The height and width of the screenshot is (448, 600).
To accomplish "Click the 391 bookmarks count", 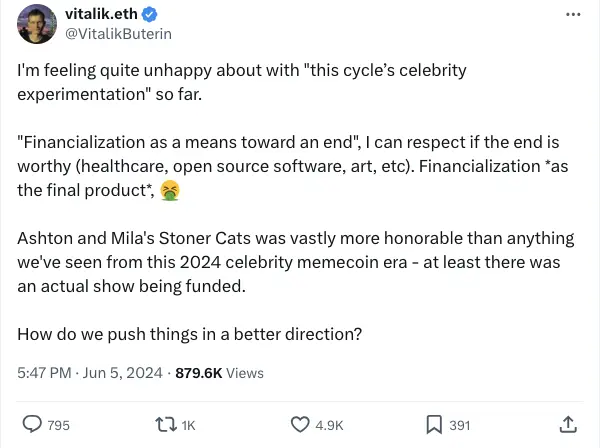I will pos(459,426).
